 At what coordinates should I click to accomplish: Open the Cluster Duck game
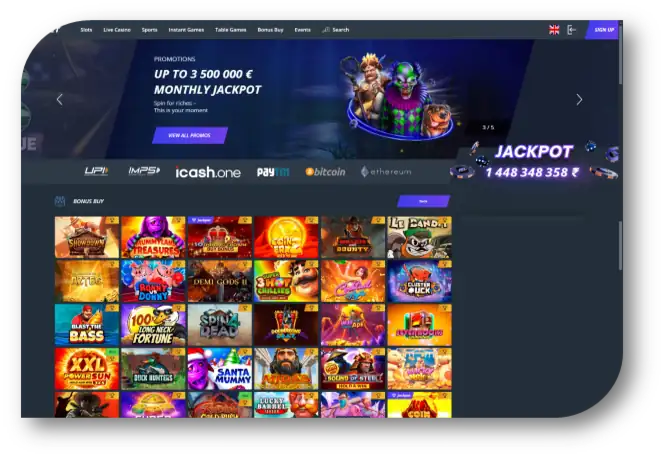tap(419, 281)
